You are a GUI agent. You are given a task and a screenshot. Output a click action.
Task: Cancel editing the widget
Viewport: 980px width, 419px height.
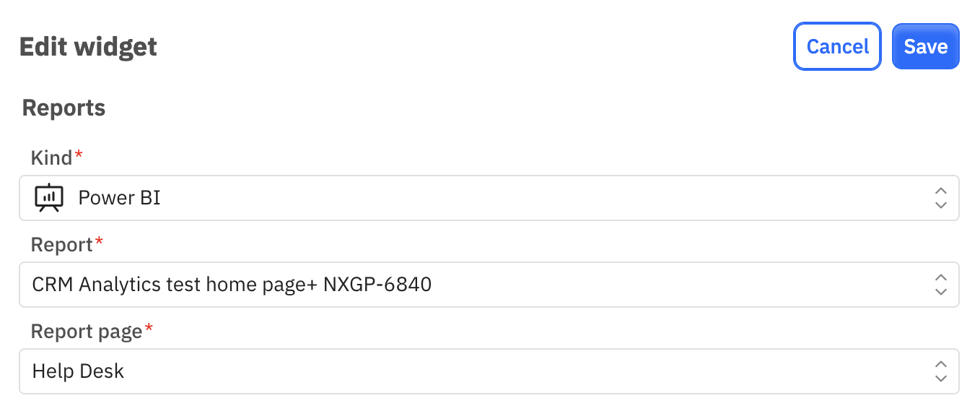(837, 46)
